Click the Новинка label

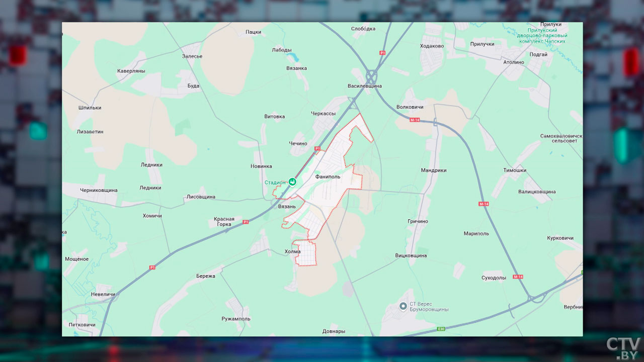[261, 166]
